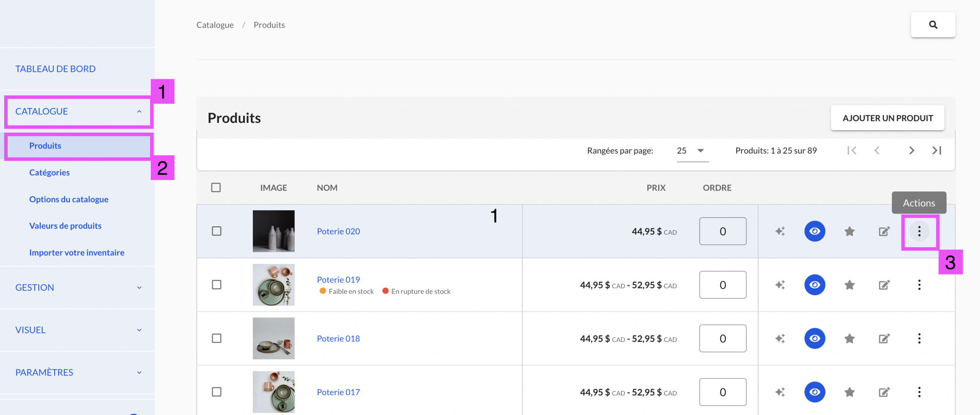Expand the GESTION sidebar section
Viewport: 980px width, 415px height.
point(78,288)
